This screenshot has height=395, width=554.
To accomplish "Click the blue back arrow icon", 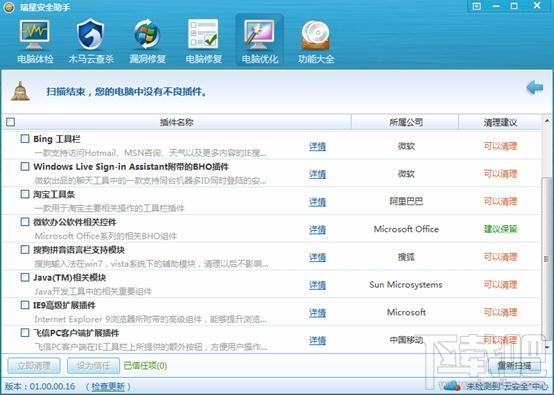I will coord(535,87).
